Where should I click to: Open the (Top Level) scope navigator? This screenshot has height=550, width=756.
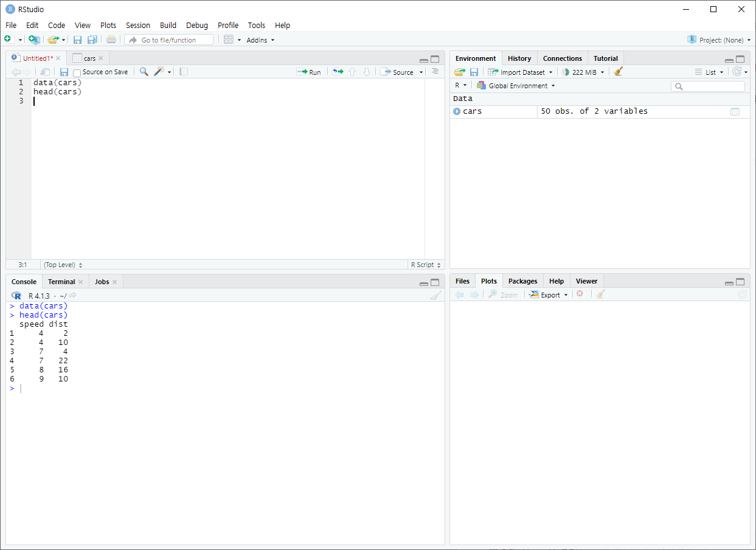(63, 265)
